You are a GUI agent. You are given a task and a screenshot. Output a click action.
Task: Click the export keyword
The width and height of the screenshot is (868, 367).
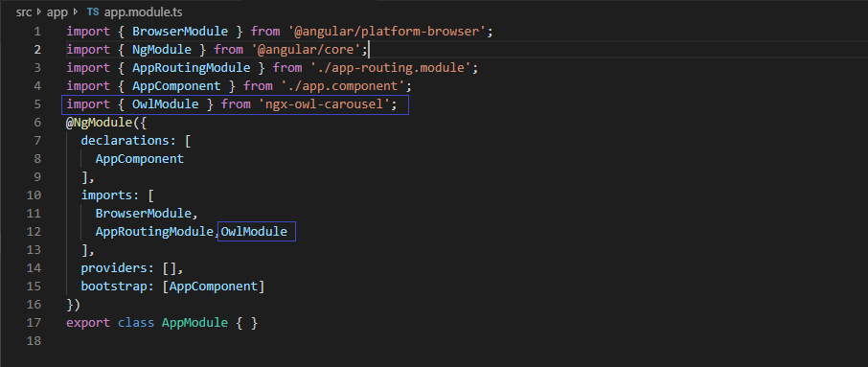pos(88,323)
